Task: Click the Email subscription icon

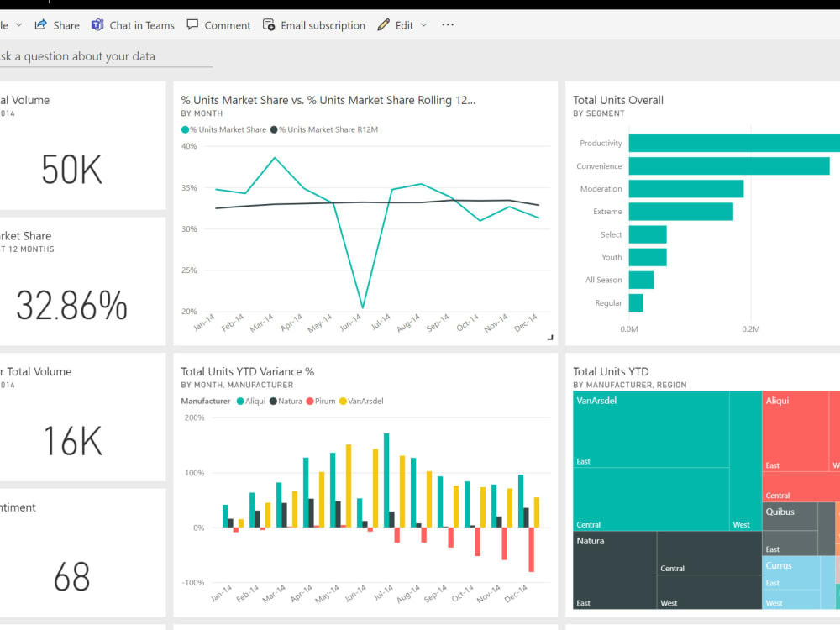Action: [x=270, y=24]
